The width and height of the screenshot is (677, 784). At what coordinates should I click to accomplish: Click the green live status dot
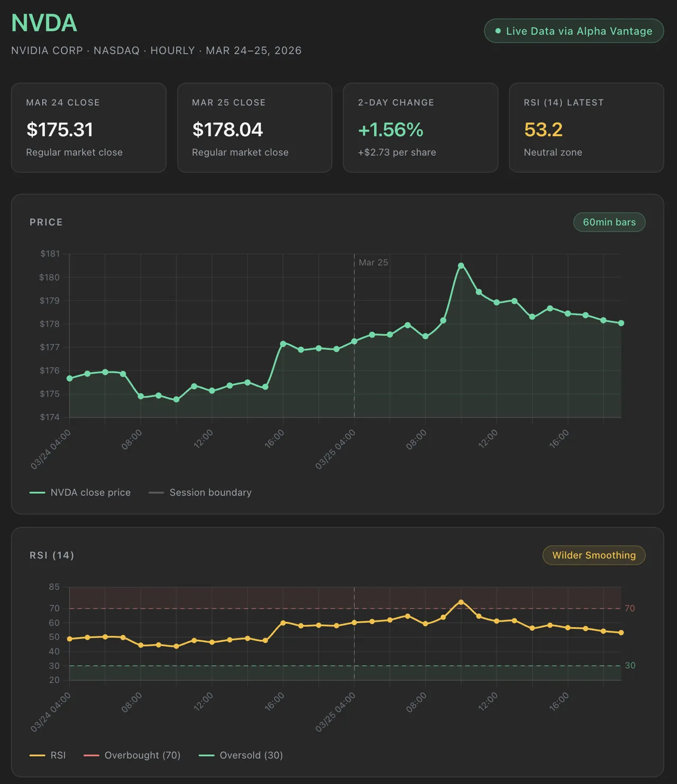click(498, 31)
